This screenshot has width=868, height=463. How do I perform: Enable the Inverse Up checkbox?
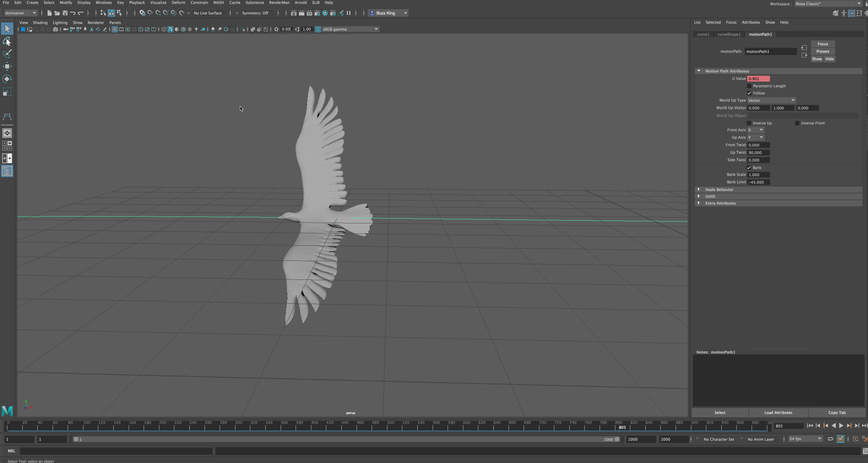[x=749, y=123]
